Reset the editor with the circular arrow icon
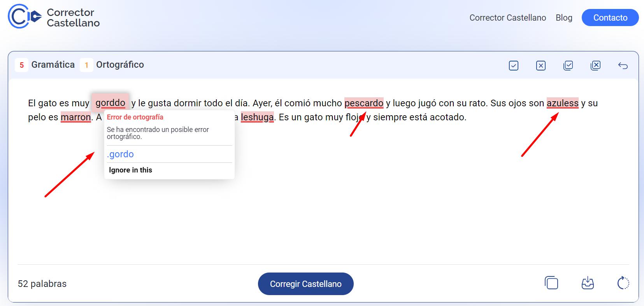The width and height of the screenshot is (644, 306). tap(623, 283)
